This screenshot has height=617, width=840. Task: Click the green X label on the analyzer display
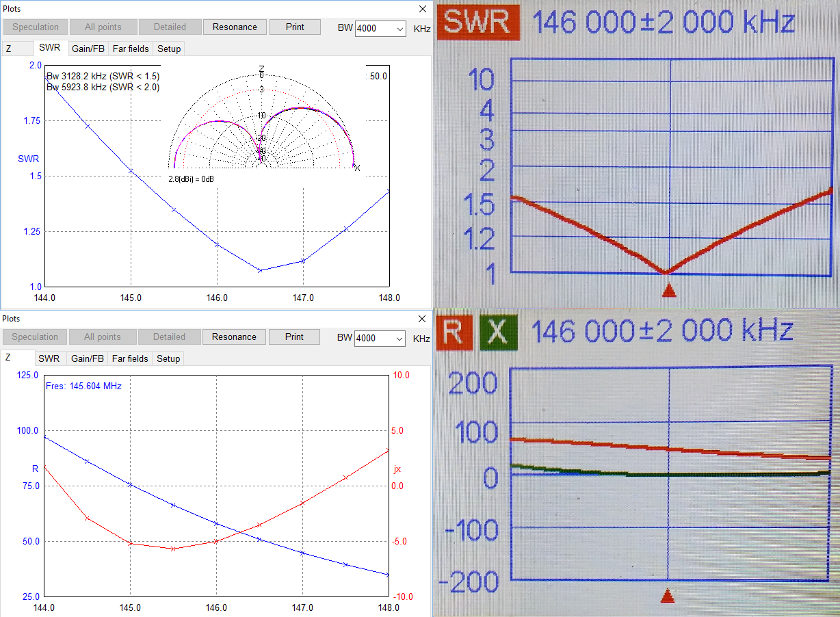click(497, 332)
